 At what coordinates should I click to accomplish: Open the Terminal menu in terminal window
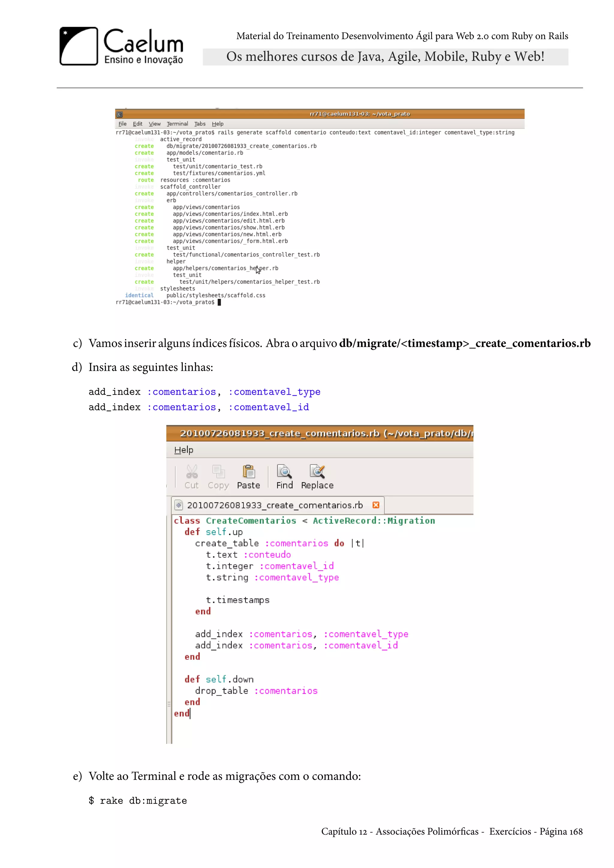point(177,123)
